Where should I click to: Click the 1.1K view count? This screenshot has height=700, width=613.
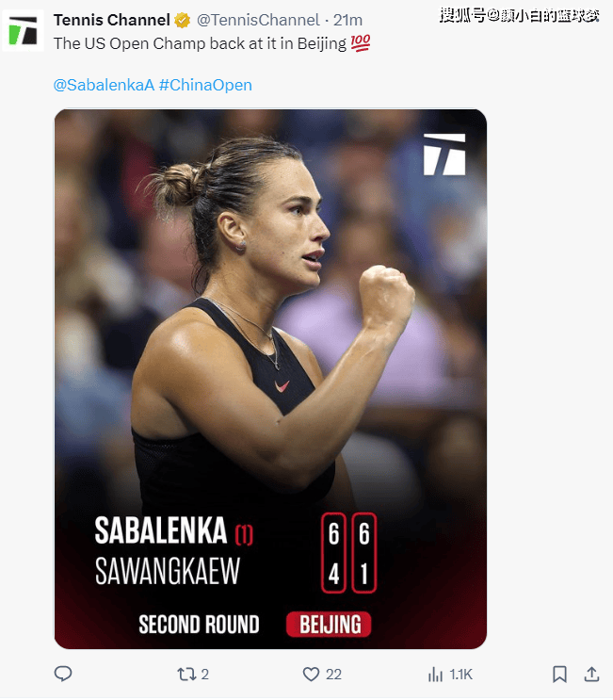(460, 675)
